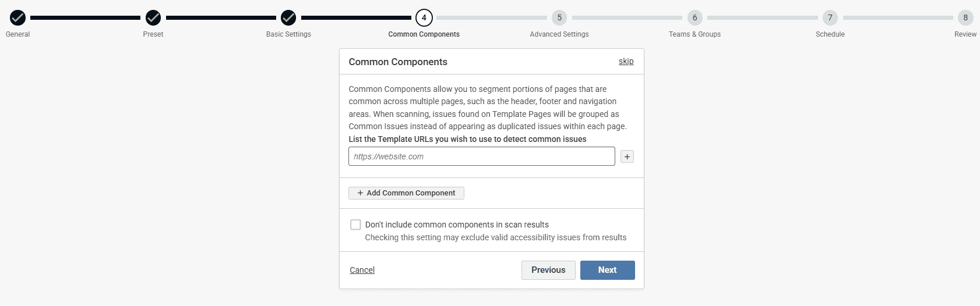Click the completed General step checkmark icon
Image resolution: width=980 pixels, height=306 pixels.
coord(18,18)
